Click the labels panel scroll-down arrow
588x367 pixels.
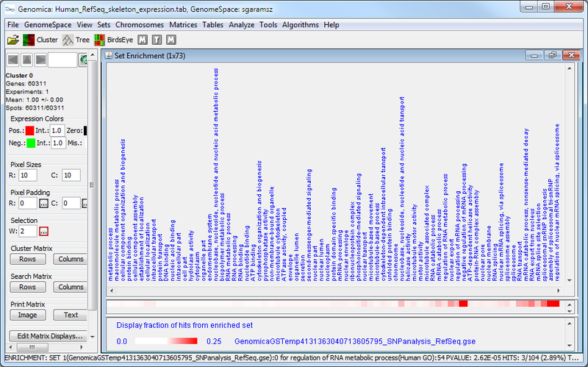click(x=570, y=280)
